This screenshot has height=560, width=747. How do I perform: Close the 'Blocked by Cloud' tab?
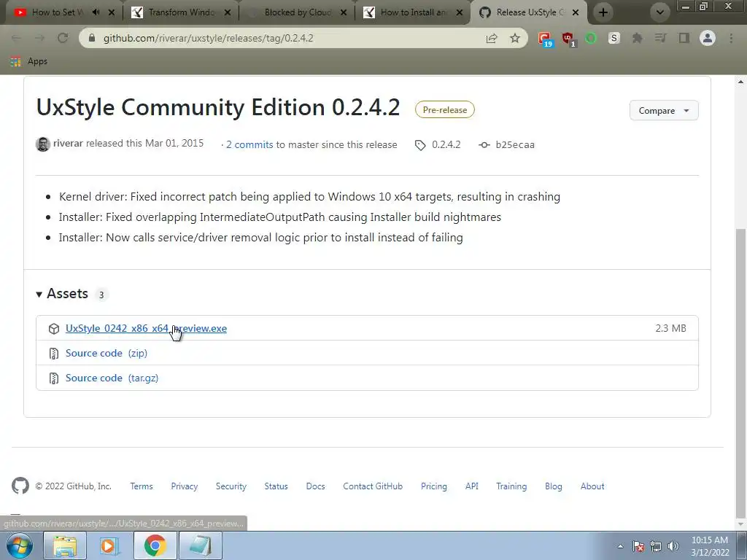(x=344, y=12)
